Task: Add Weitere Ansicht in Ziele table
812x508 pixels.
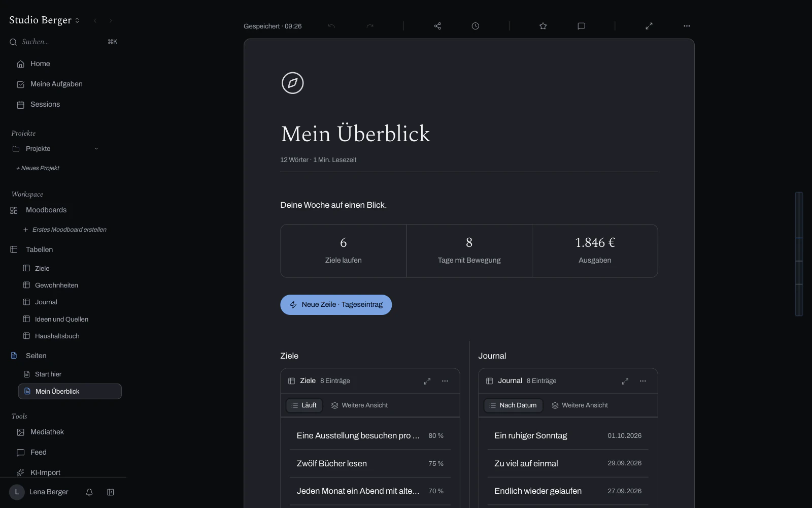Action: tap(359, 405)
